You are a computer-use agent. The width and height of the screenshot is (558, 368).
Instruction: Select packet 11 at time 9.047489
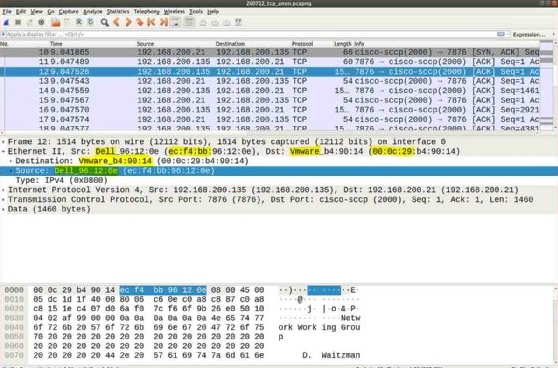[x=270, y=62]
